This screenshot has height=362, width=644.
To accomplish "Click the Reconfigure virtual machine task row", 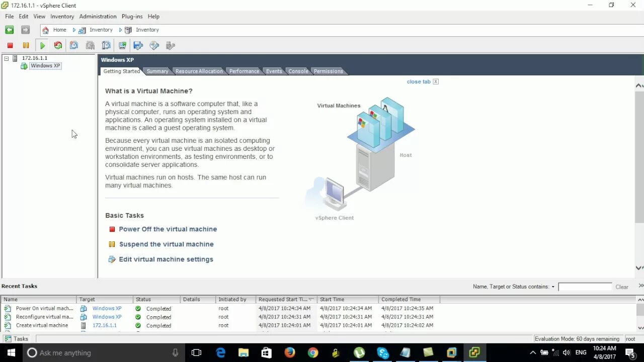I will tap(319, 317).
